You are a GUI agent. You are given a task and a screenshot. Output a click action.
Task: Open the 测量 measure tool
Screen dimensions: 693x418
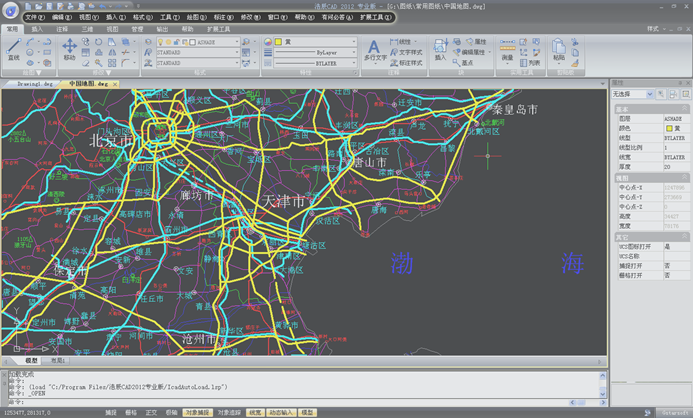[x=507, y=48]
